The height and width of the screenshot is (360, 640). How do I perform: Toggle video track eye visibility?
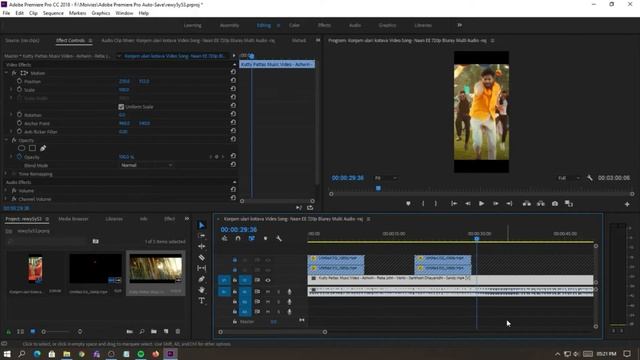(268, 280)
